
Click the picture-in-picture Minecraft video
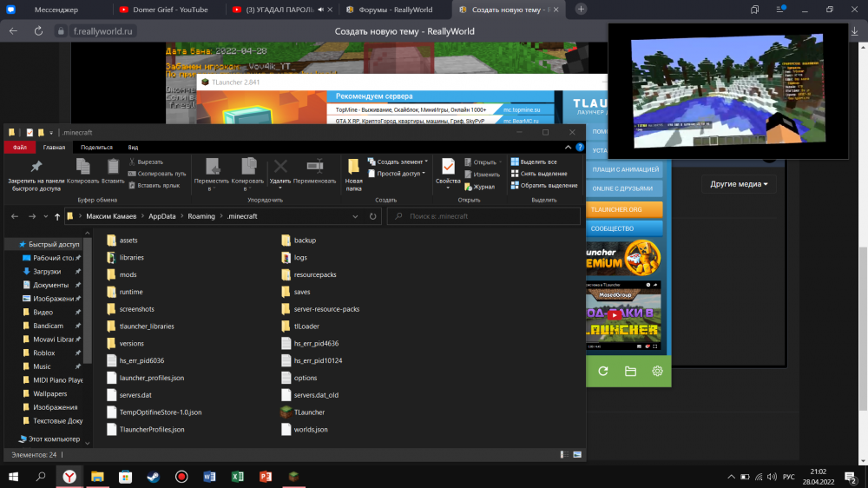tap(728, 91)
